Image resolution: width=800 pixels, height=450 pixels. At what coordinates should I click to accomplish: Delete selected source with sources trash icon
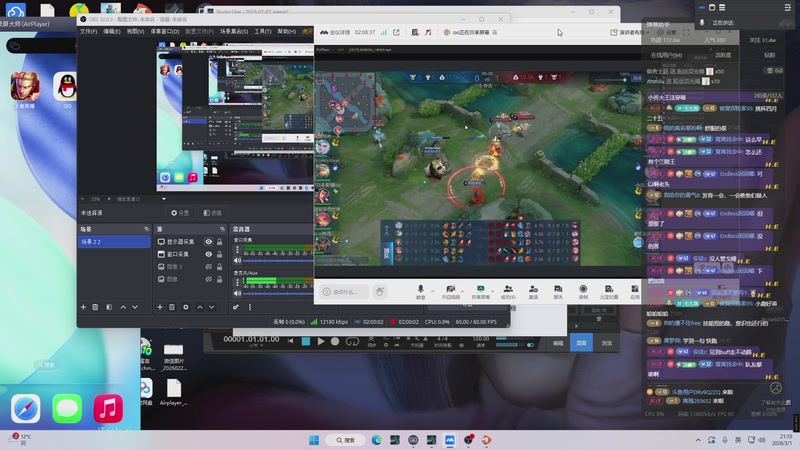click(172, 307)
